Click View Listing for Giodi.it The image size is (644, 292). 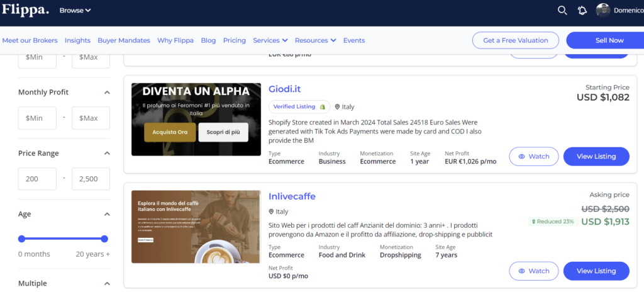pyautogui.click(x=596, y=157)
